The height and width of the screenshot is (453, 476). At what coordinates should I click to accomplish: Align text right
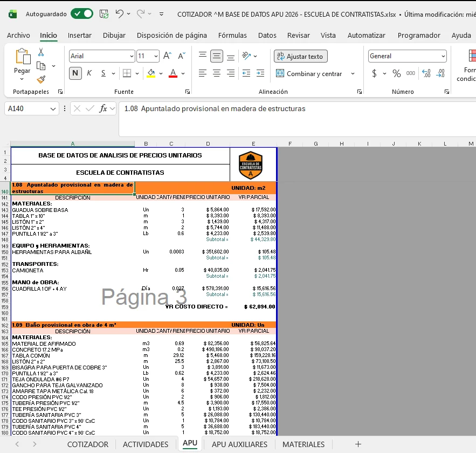coord(231,73)
